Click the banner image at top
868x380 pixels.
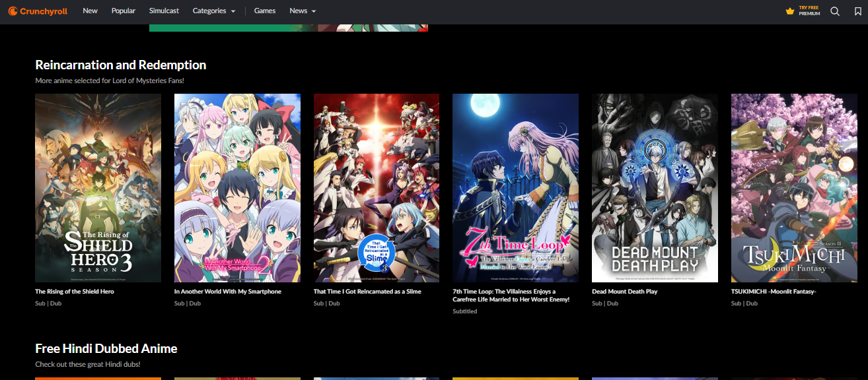tap(289, 28)
